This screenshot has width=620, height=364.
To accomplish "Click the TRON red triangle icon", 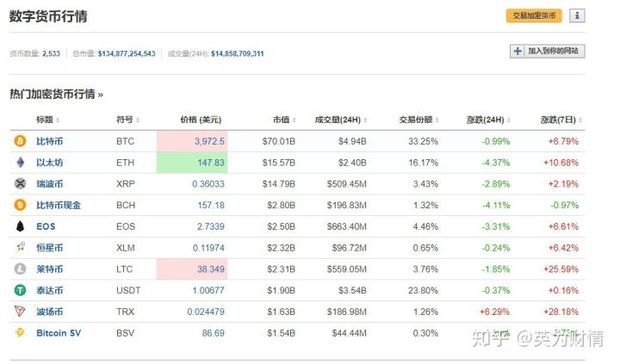I will (20, 311).
